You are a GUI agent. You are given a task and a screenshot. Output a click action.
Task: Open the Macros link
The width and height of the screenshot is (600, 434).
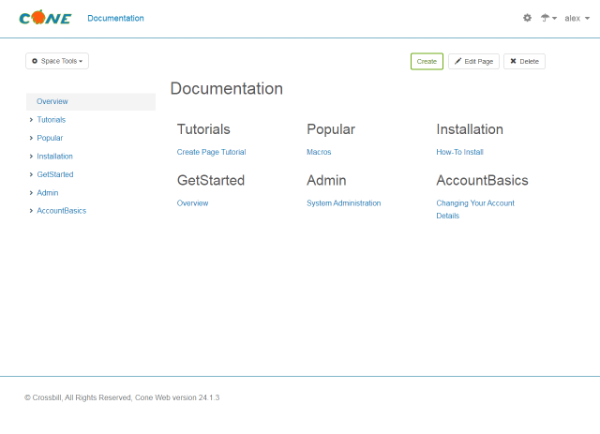pyautogui.click(x=319, y=152)
